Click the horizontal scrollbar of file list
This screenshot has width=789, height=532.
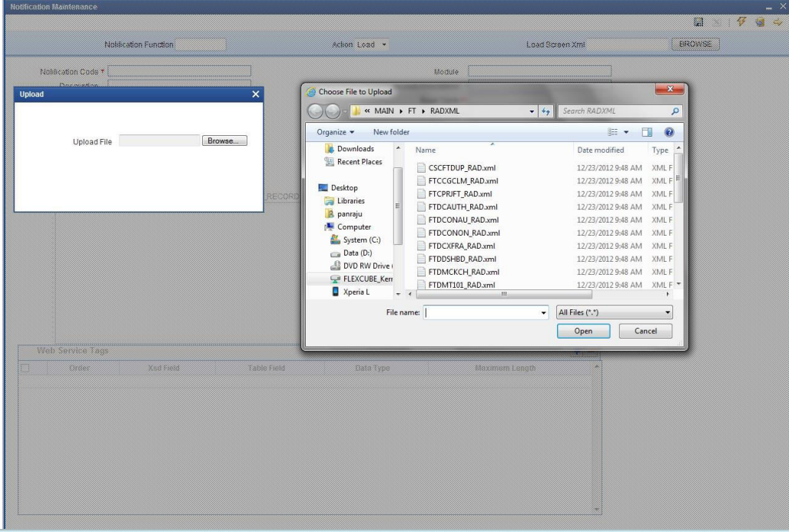coord(503,294)
